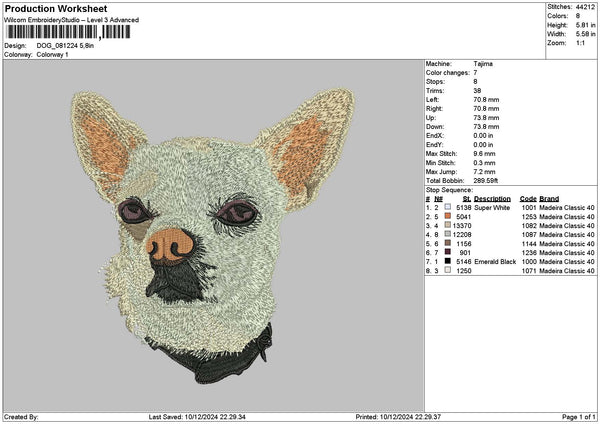Select 'Printed: 10/12/2024 22.29.37' text
The width and height of the screenshot is (600, 424).
coord(398,417)
